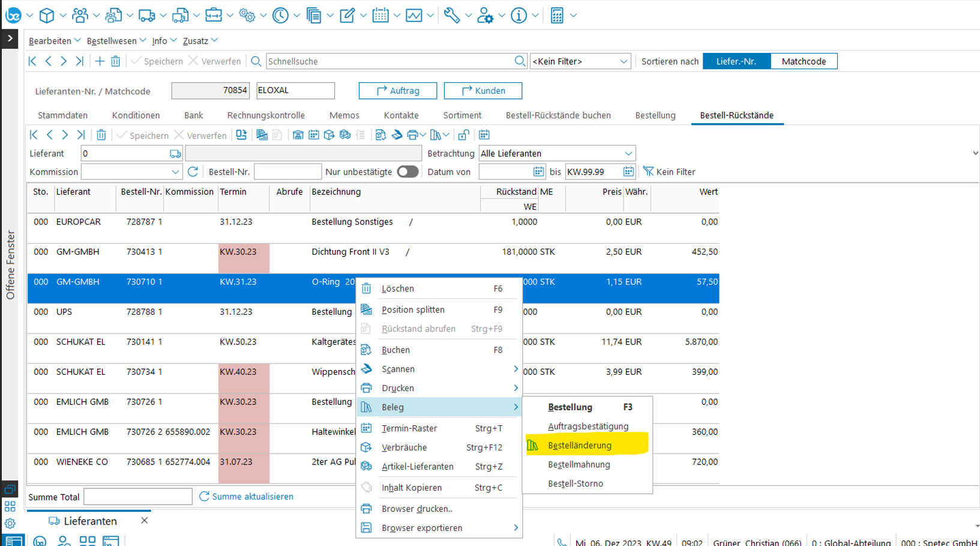Click the trash icon in the sub-toolbar
This screenshot has height=546, width=980.
click(x=101, y=135)
